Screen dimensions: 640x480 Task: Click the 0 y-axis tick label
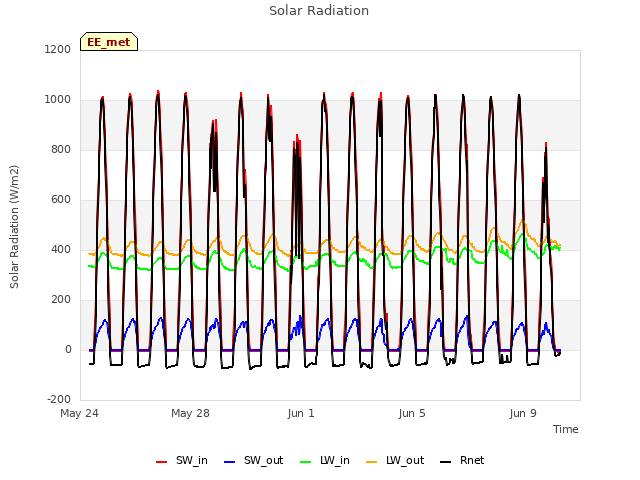[x=68, y=350]
